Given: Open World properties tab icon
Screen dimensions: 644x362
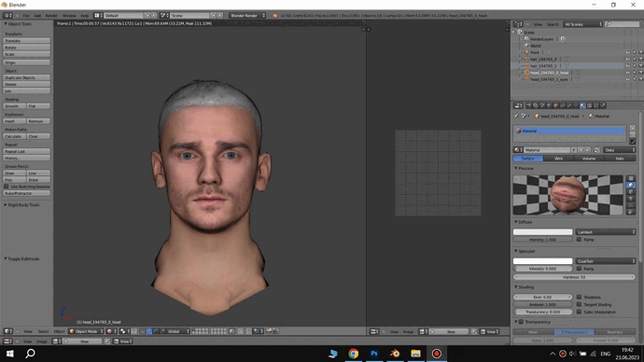Looking at the screenshot, I should coord(549,105).
